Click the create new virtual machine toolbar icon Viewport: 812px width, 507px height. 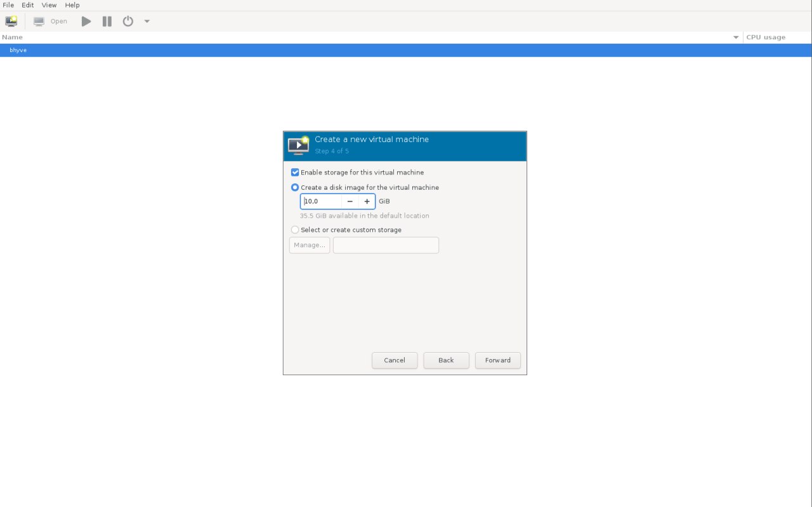11,21
